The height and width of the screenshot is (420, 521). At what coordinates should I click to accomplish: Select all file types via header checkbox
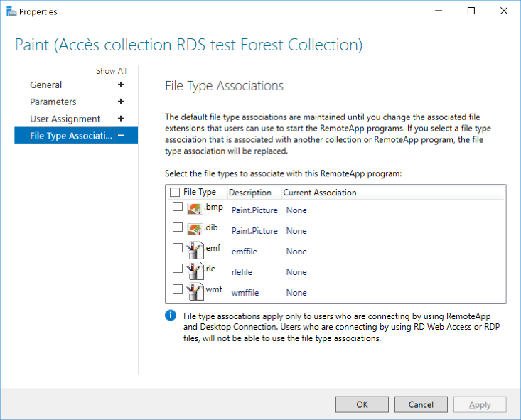[x=175, y=192]
